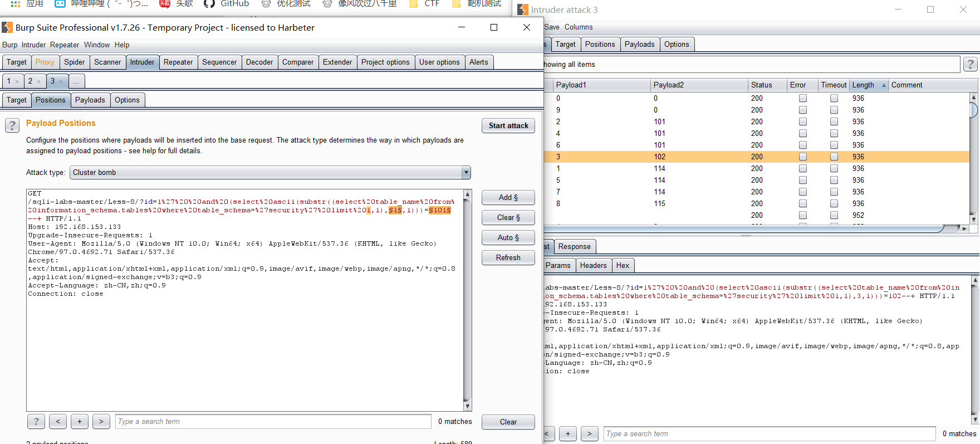Click help icon left of request search
Viewport: 980px width, 444px height.
[36, 422]
